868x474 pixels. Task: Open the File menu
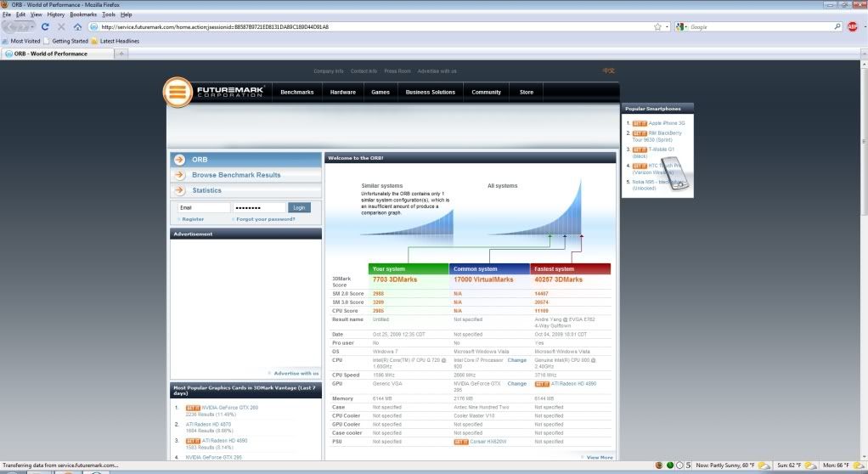tap(7, 14)
